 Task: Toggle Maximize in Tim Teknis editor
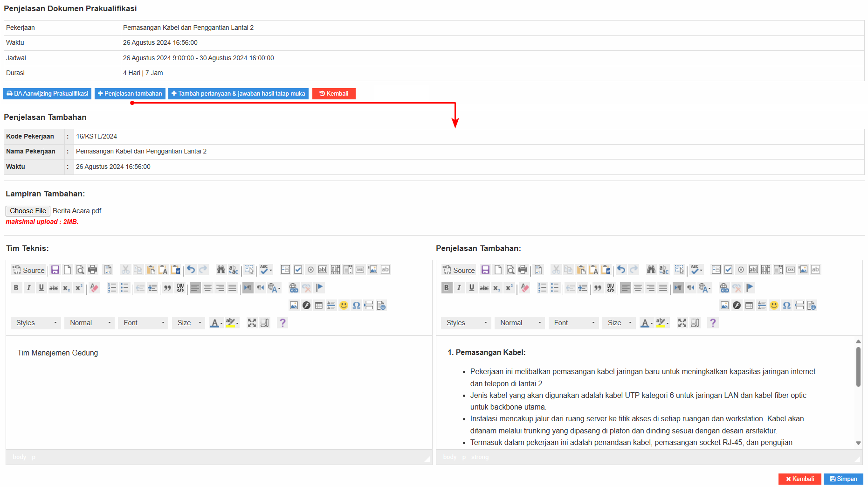click(x=252, y=323)
